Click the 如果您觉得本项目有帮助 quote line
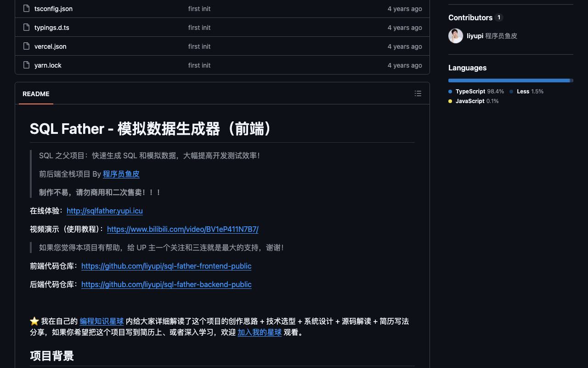588x368 pixels. (x=162, y=247)
